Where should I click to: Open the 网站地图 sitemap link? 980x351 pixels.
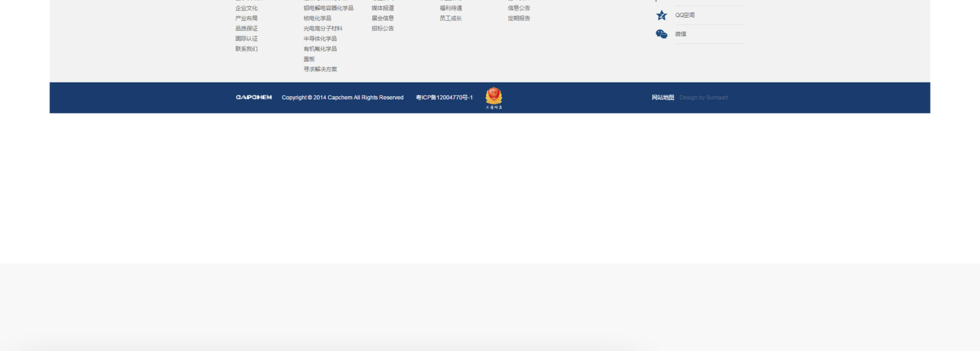[663, 97]
